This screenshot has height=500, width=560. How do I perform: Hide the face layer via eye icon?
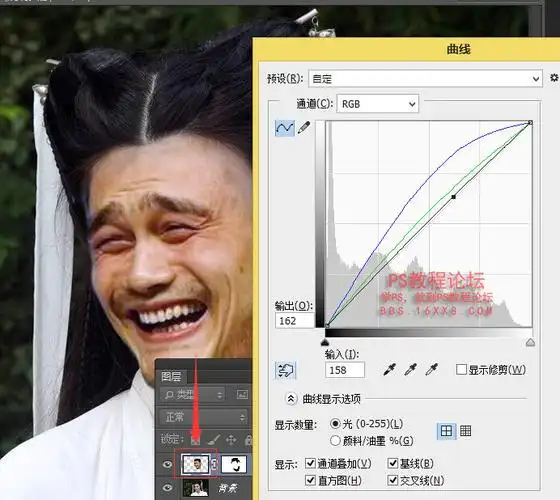pyautogui.click(x=167, y=464)
